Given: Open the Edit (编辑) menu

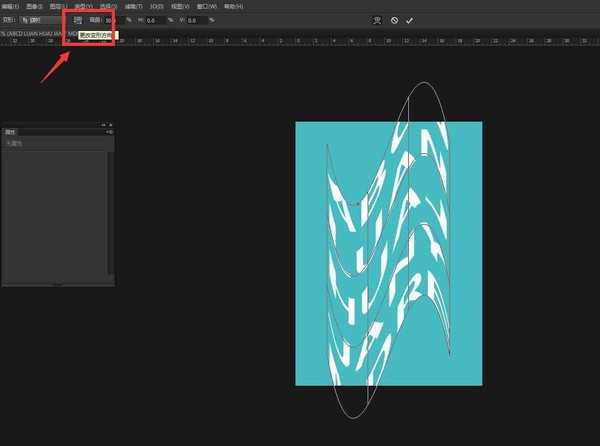Looking at the screenshot, I should [x=11, y=6].
